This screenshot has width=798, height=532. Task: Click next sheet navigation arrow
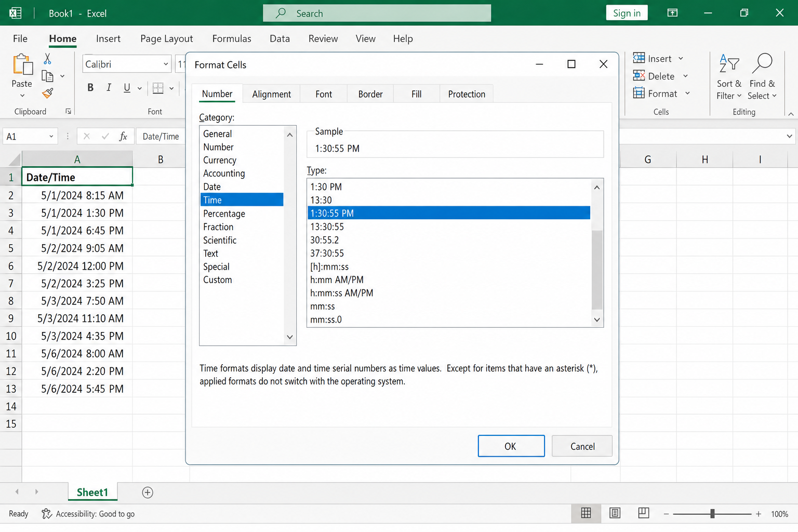click(x=36, y=491)
